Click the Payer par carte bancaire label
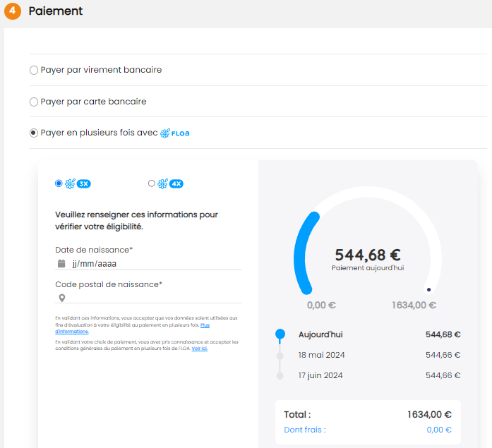This screenshot has width=492, height=448. 93,102
